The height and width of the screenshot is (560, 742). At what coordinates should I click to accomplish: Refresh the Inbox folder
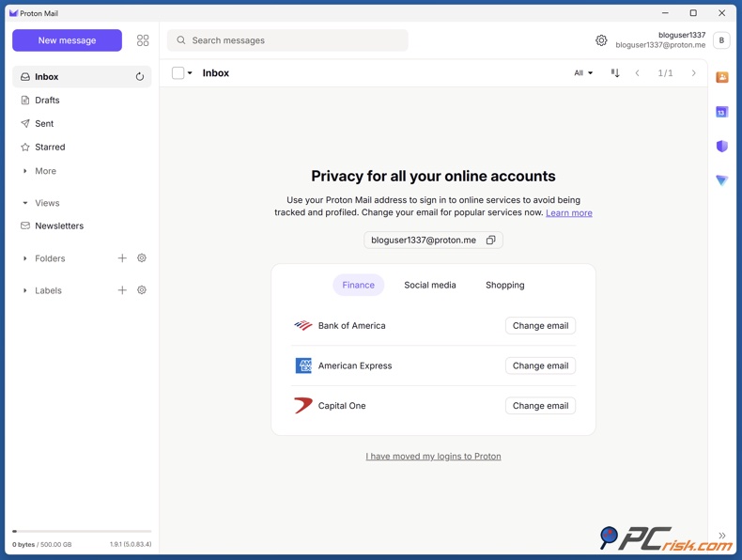[140, 77]
